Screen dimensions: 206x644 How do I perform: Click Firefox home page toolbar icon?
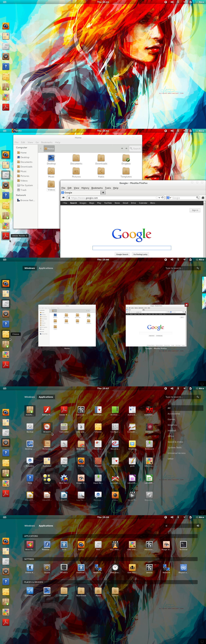point(203,198)
